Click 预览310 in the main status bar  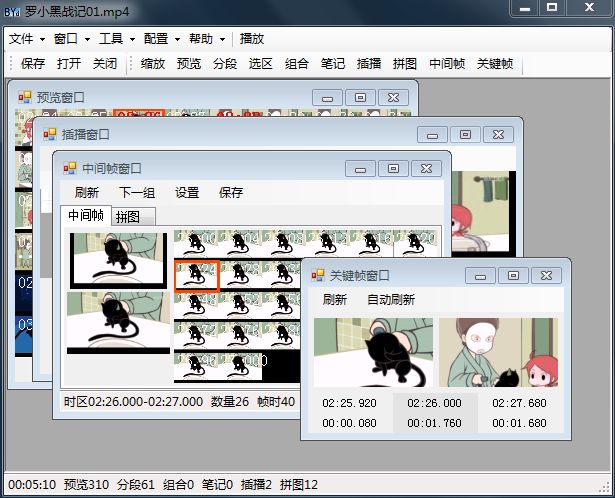coord(86,485)
